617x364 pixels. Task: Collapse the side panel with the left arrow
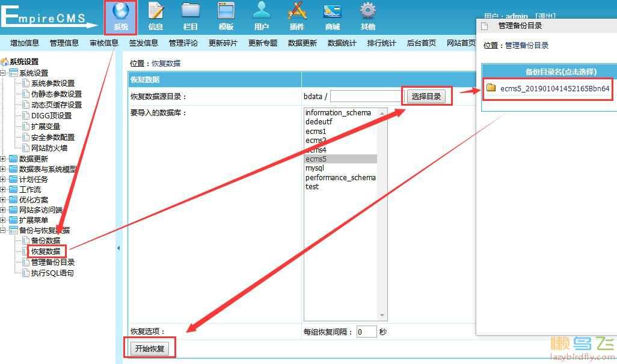tap(118, 248)
